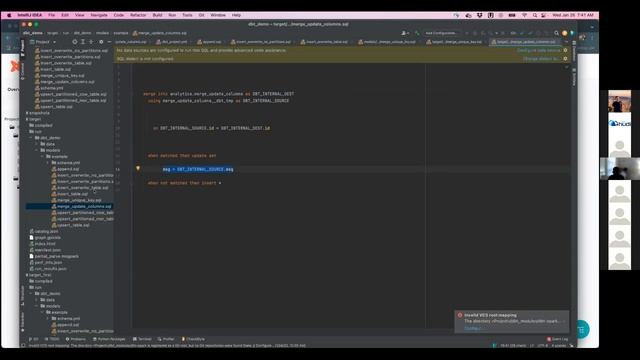Open the TODO tool window
The height and width of the screenshot is (360, 640).
click(52, 339)
